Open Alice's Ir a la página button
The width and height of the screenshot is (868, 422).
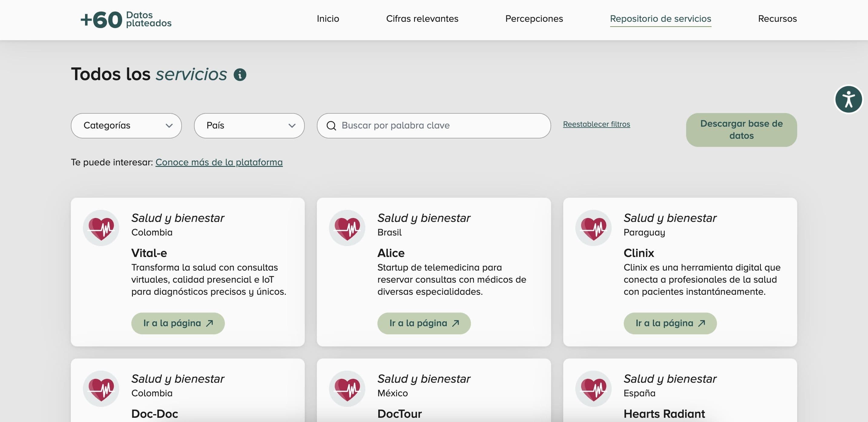424,323
